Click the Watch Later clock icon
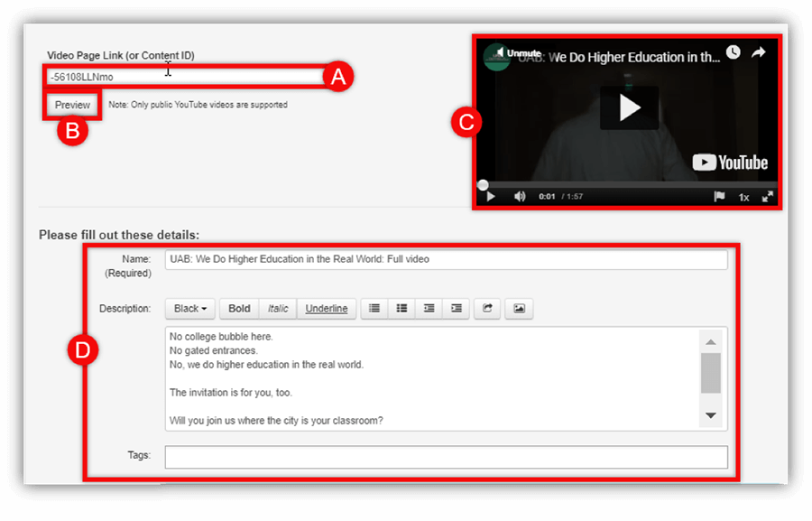Viewport: 812px width, 521px height. pos(733,52)
